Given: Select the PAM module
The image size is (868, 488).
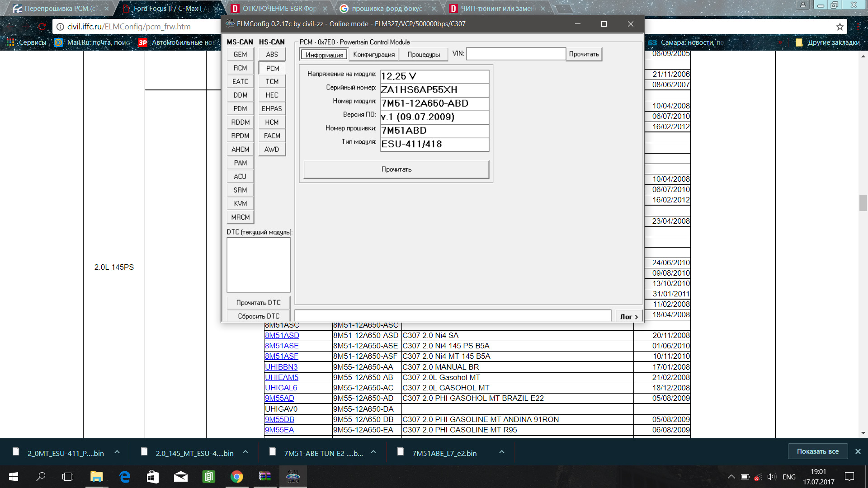Looking at the screenshot, I should click(240, 163).
